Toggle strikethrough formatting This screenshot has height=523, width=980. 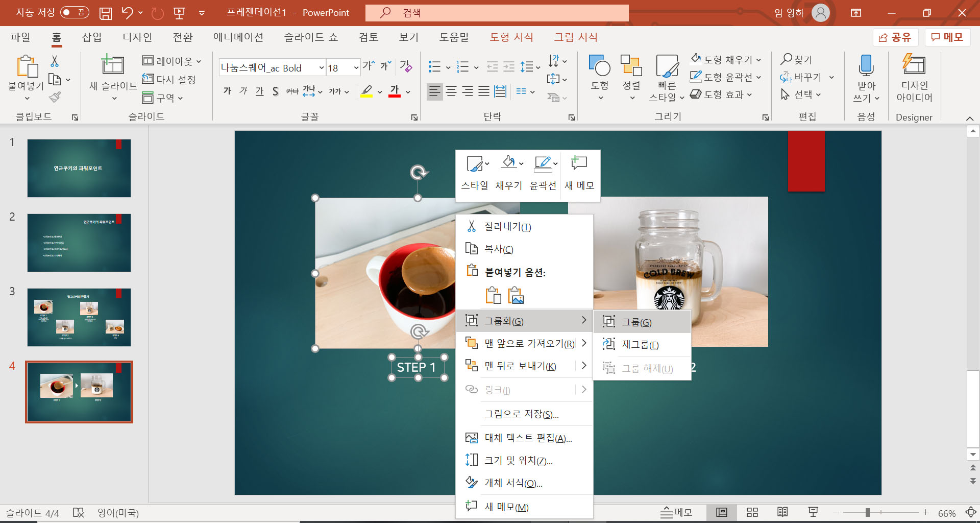pyautogui.click(x=292, y=91)
